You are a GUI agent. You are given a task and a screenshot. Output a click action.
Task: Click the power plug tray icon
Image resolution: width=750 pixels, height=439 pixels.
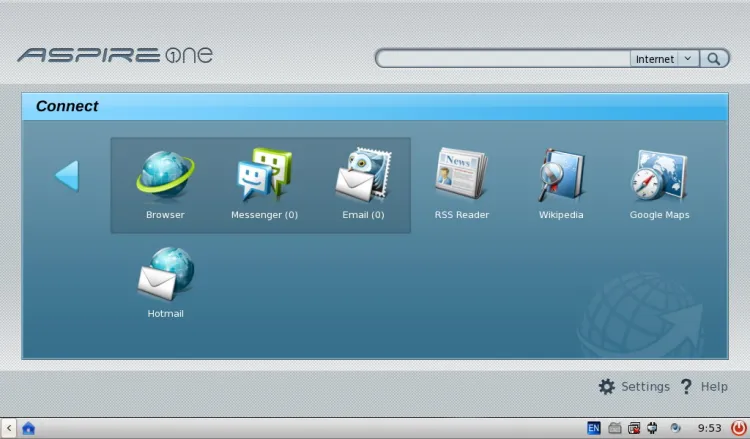tap(652, 428)
